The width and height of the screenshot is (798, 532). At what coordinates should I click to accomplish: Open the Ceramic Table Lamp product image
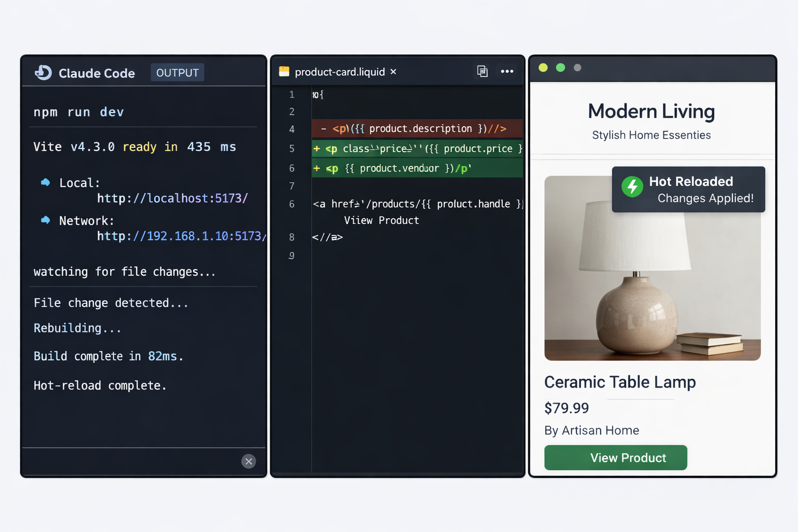click(653, 268)
